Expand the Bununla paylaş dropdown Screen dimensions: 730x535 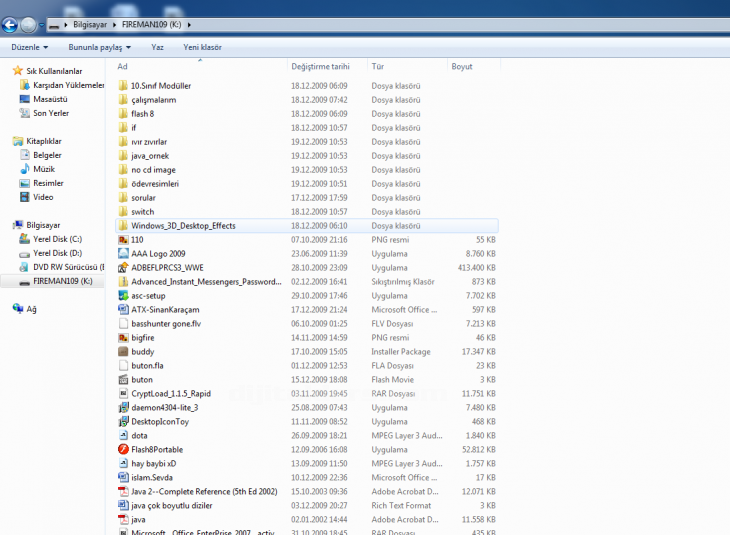[x=100, y=47]
